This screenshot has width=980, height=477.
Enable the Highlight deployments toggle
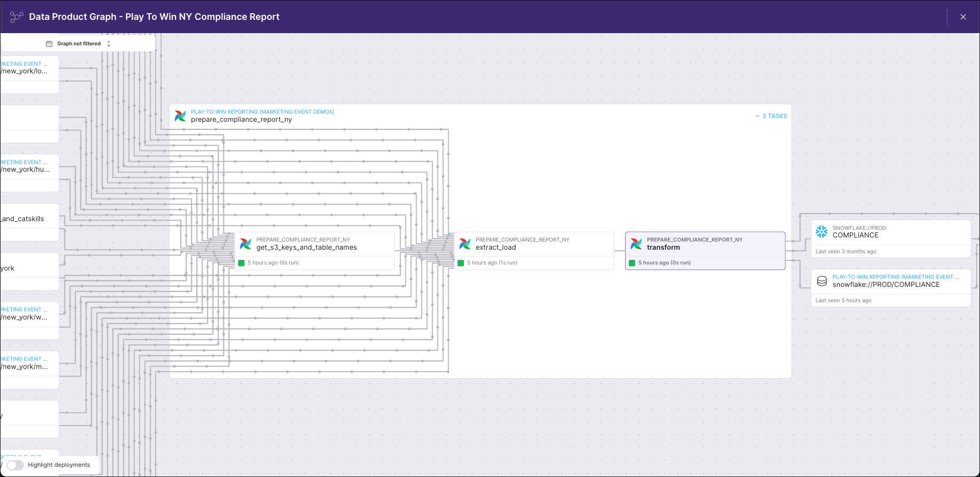point(15,465)
